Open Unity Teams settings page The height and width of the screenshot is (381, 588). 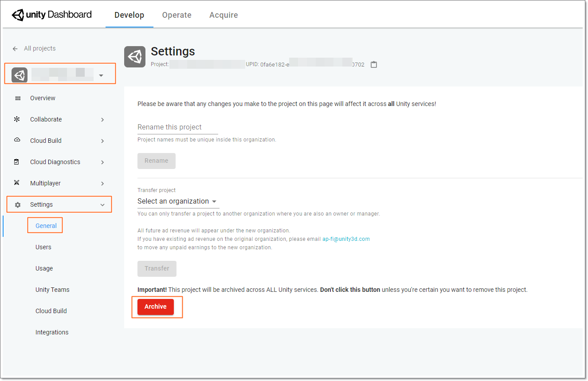pyautogui.click(x=52, y=290)
